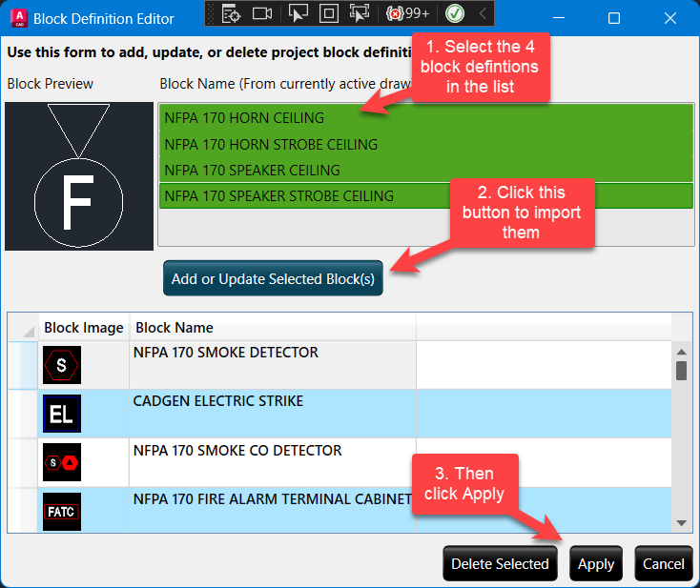Select NFPA 170 HORN CEILING in list

(x=426, y=118)
